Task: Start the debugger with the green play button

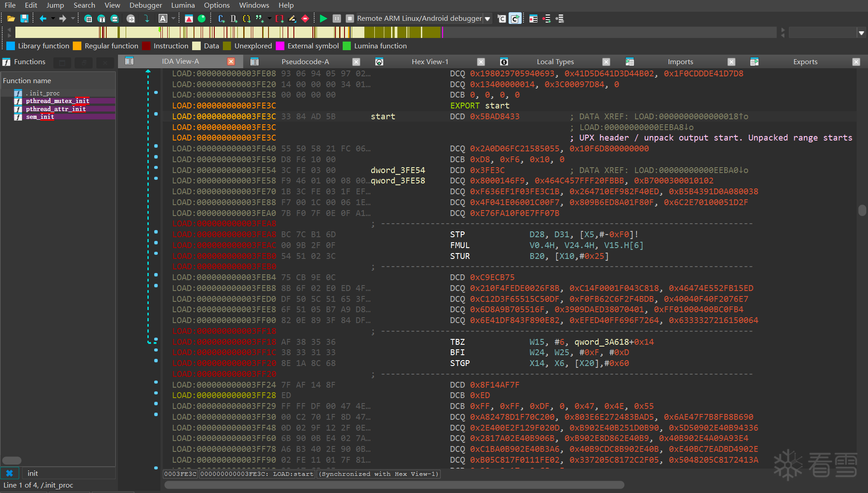Action: point(323,19)
